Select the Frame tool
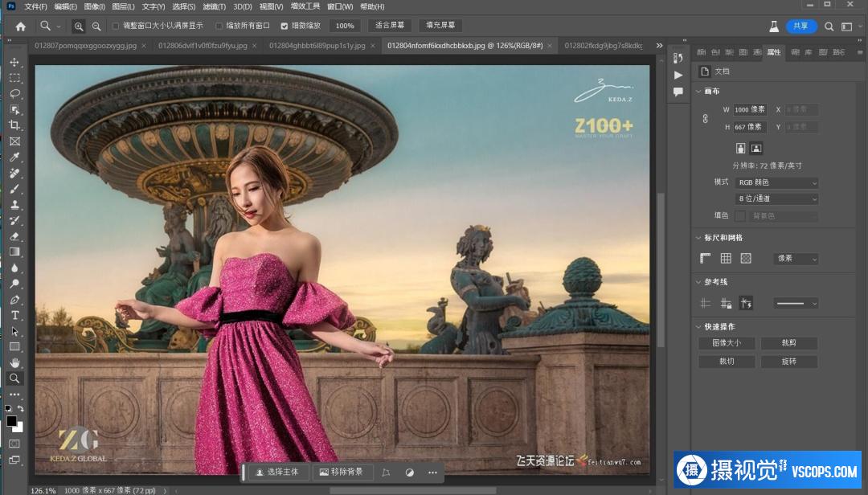Viewport: 868px width, 495px height. (x=14, y=141)
